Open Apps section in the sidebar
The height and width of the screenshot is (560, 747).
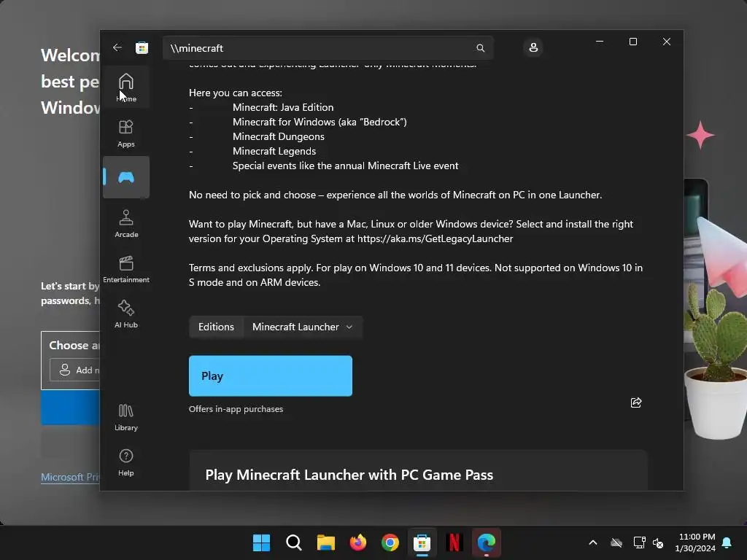point(126,133)
